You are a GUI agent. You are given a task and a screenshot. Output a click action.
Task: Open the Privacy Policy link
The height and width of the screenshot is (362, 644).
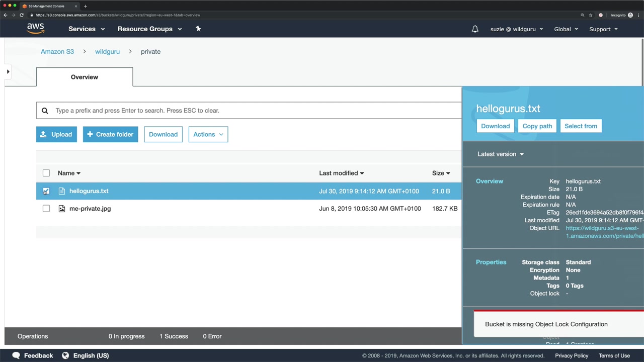coord(572,355)
